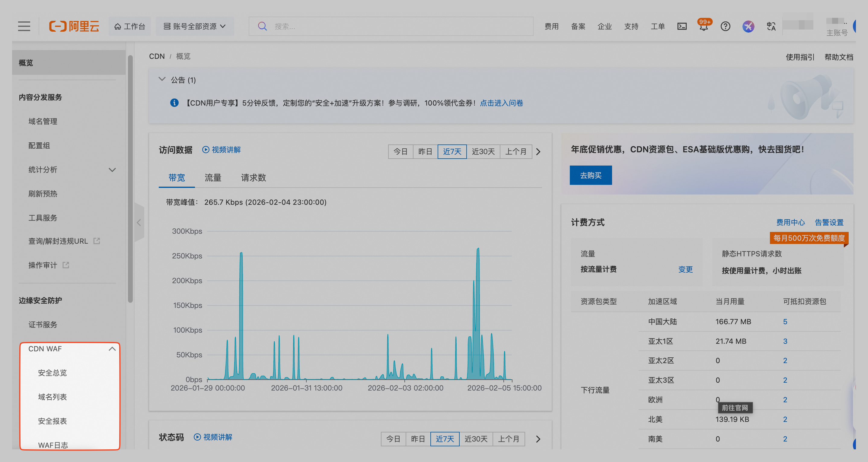This screenshot has width=868, height=462.
Task: Select 昨日 range in 访问数据
Action: [425, 152]
